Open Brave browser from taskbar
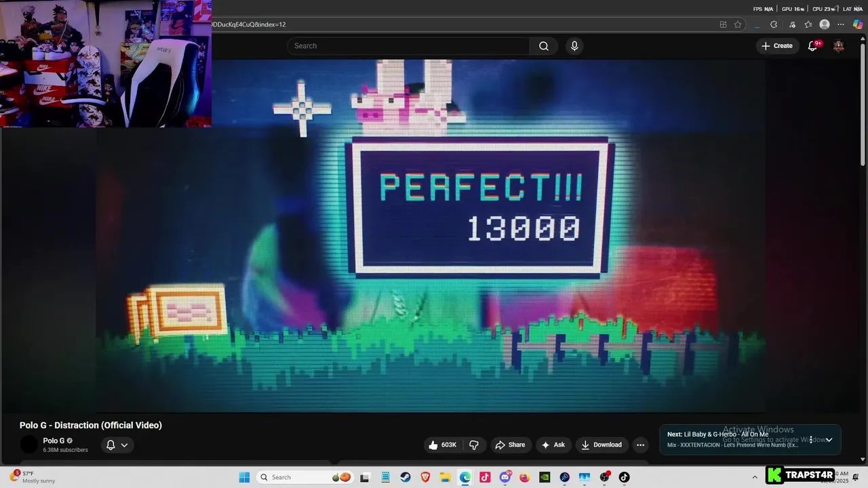868x488 pixels. pos(425,477)
